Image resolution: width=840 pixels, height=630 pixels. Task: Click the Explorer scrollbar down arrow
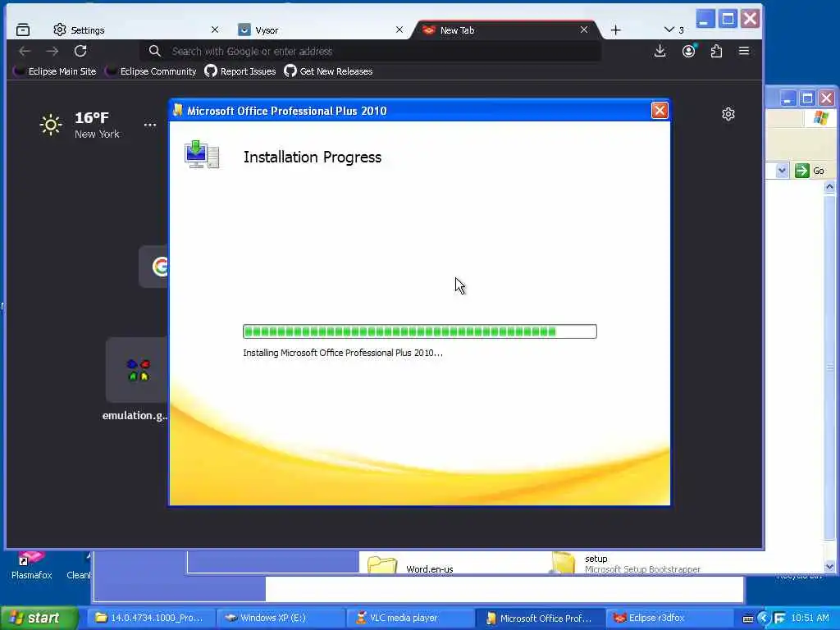[x=830, y=567]
